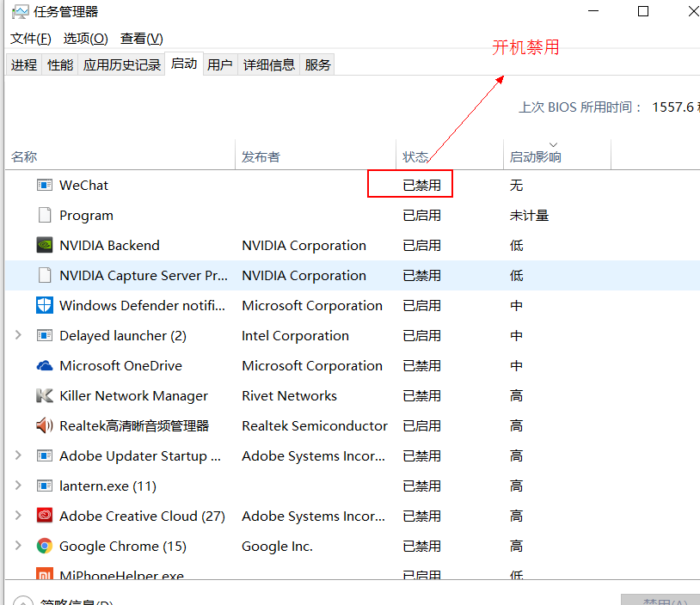Click the NVIDIA Backend green icon
700x605 pixels.
[x=44, y=245]
